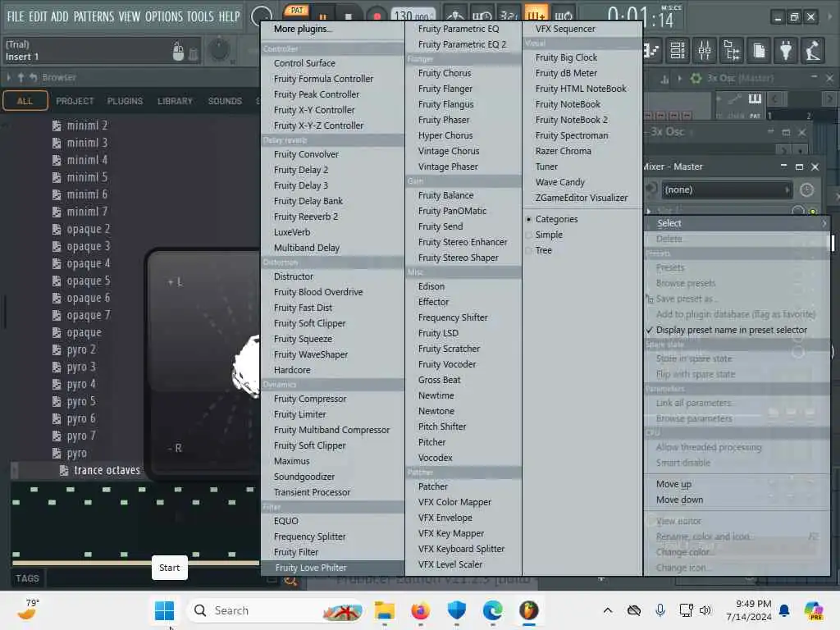Open File Explorer from the taskbar
The width and height of the screenshot is (840, 630).
pyautogui.click(x=384, y=610)
